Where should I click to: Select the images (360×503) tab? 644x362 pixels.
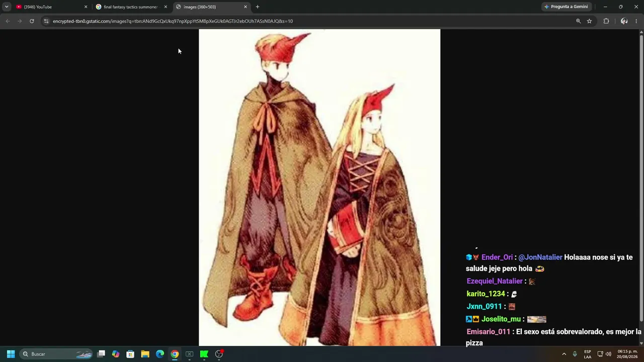(x=212, y=7)
